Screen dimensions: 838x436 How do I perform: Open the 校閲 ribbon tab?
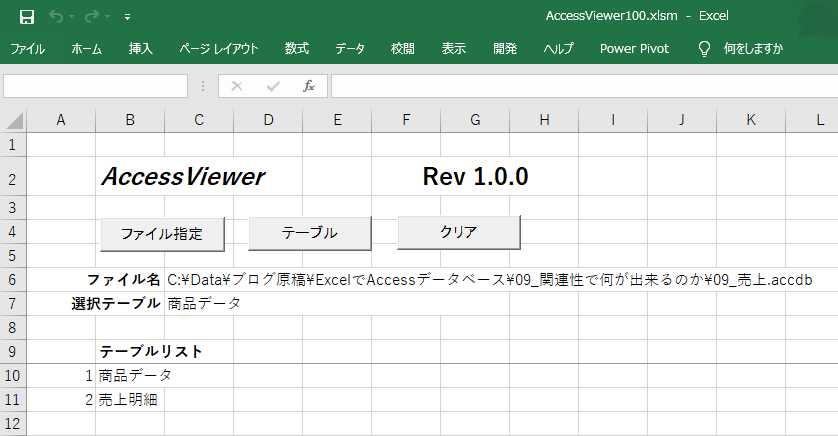[x=402, y=49]
